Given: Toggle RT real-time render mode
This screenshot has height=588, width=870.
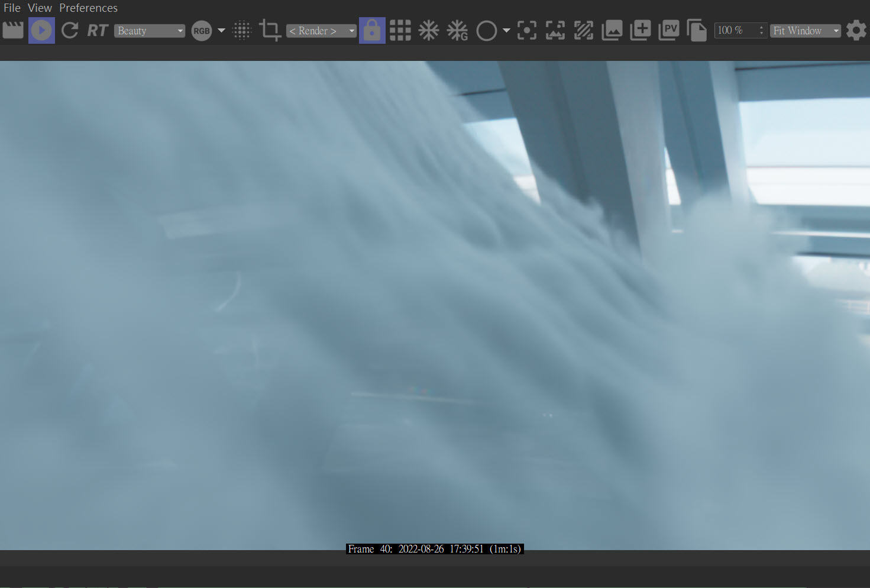Looking at the screenshot, I should point(98,31).
